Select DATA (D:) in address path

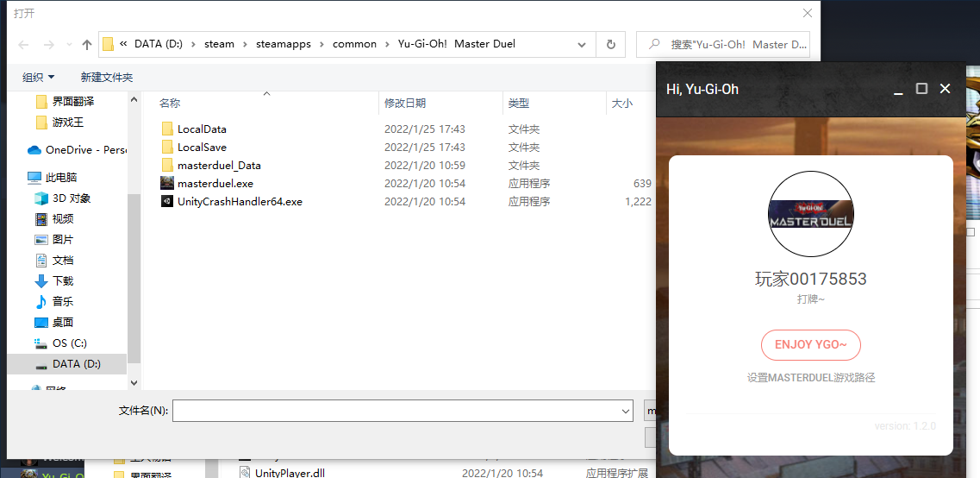point(158,44)
